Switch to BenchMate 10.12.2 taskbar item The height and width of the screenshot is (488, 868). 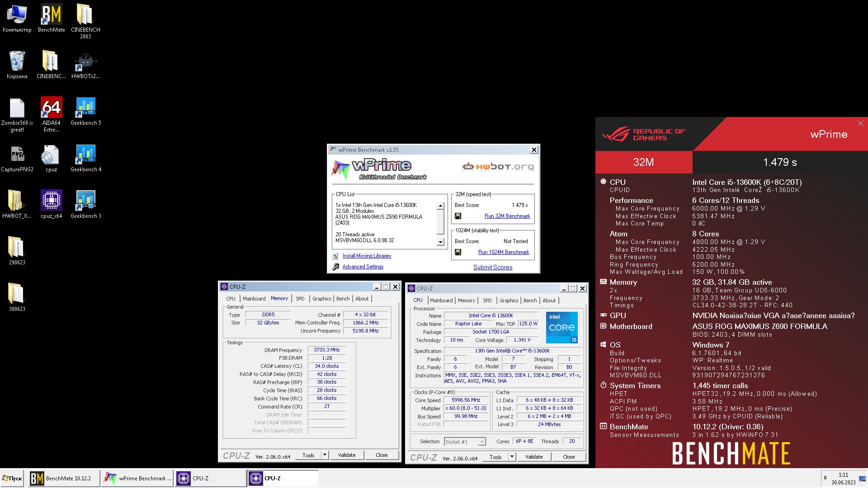pos(63,479)
